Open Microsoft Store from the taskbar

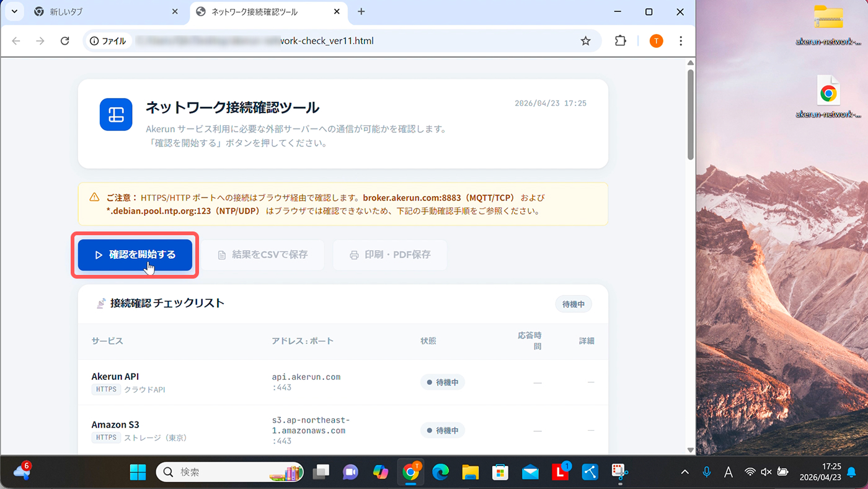click(x=500, y=472)
